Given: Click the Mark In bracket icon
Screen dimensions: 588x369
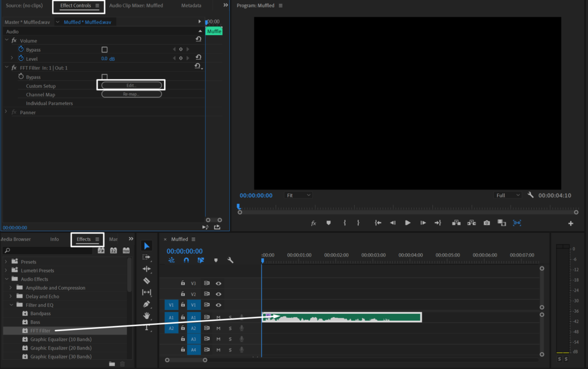Looking at the screenshot, I should [x=345, y=223].
